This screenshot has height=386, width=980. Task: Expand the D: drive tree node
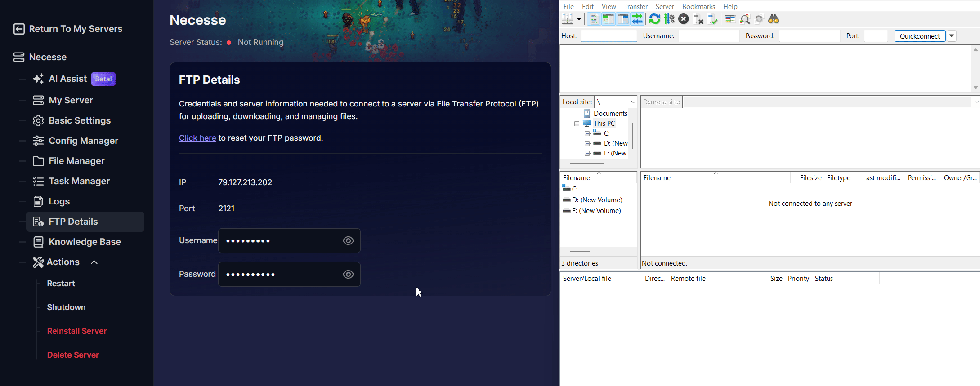[587, 144]
